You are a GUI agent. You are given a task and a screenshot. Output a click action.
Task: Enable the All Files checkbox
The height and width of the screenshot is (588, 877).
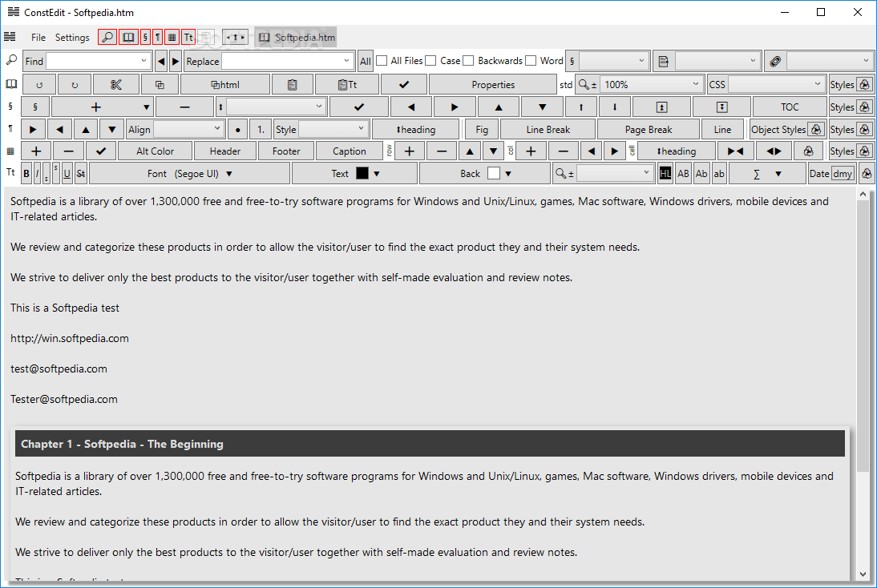point(382,61)
